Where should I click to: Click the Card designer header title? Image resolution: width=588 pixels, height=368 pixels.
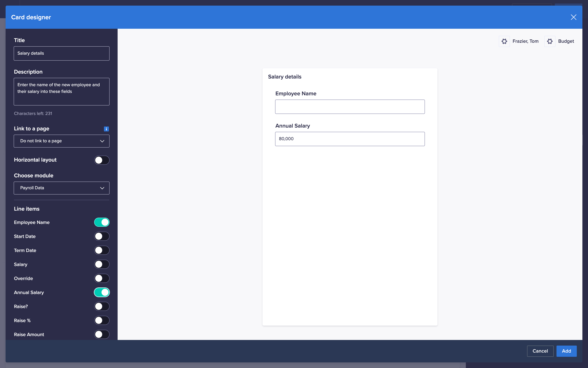tap(31, 17)
